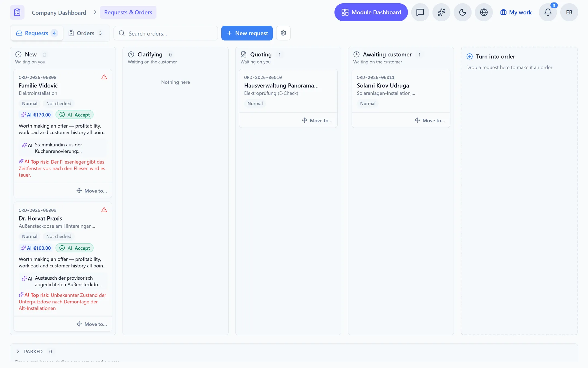Click the Familie Vidović card title
This screenshot has width=588, height=368.
(x=38, y=86)
